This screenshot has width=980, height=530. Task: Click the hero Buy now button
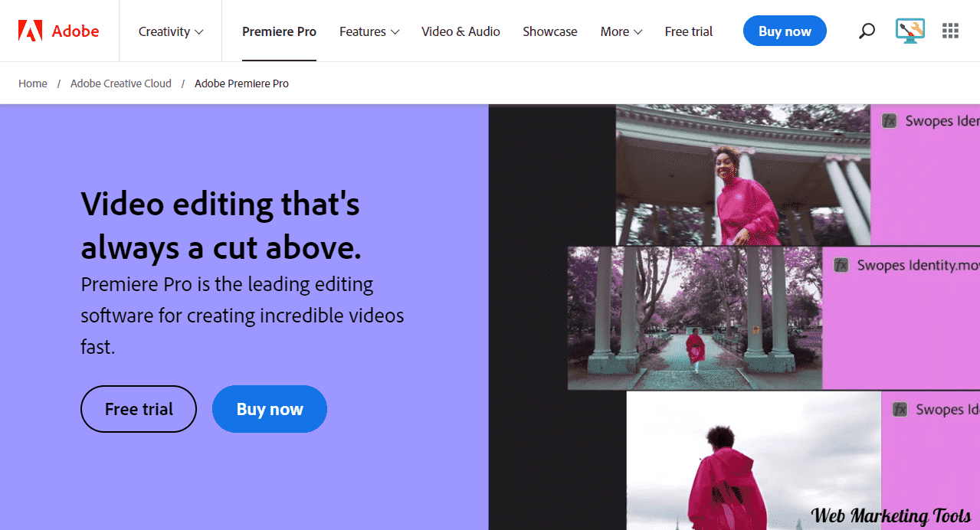(x=270, y=409)
